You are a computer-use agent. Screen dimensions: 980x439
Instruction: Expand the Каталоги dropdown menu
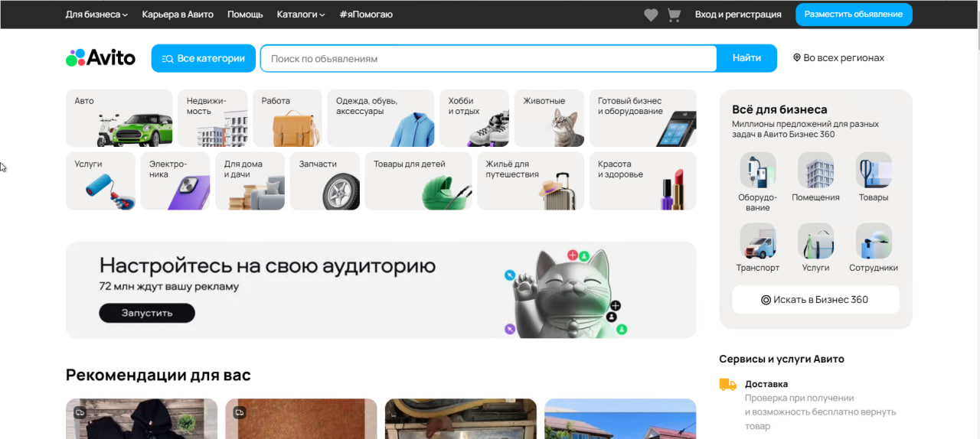(x=301, y=15)
